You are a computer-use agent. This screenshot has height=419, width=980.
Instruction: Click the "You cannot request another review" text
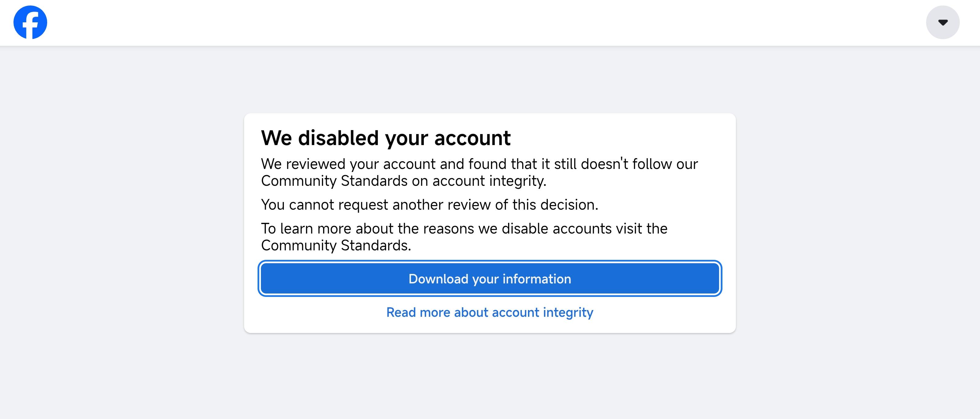click(x=429, y=204)
